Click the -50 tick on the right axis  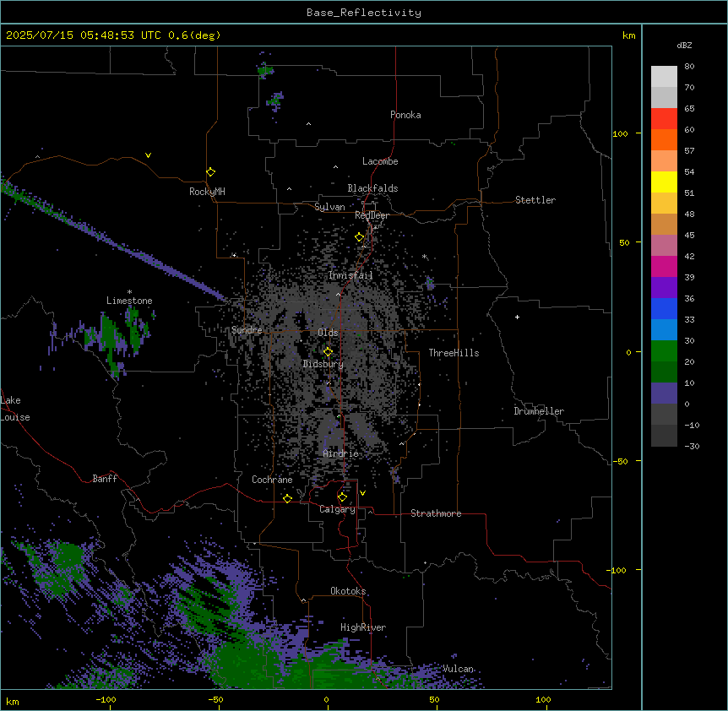coord(620,461)
